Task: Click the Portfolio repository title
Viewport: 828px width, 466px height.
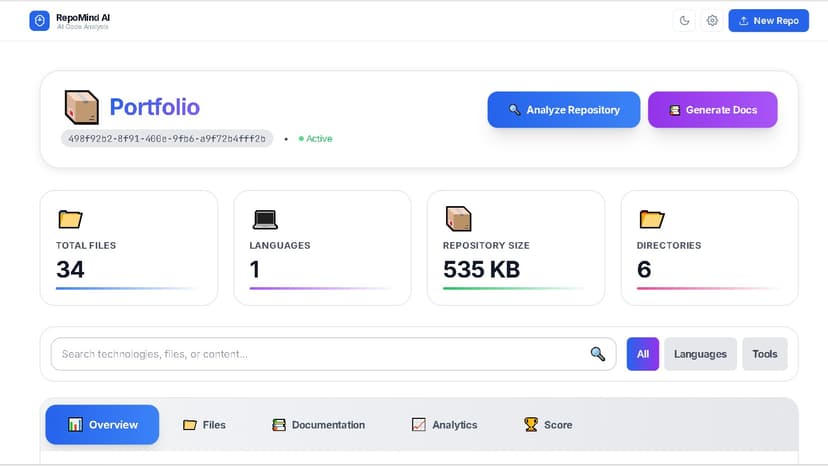Action: tap(154, 107)
